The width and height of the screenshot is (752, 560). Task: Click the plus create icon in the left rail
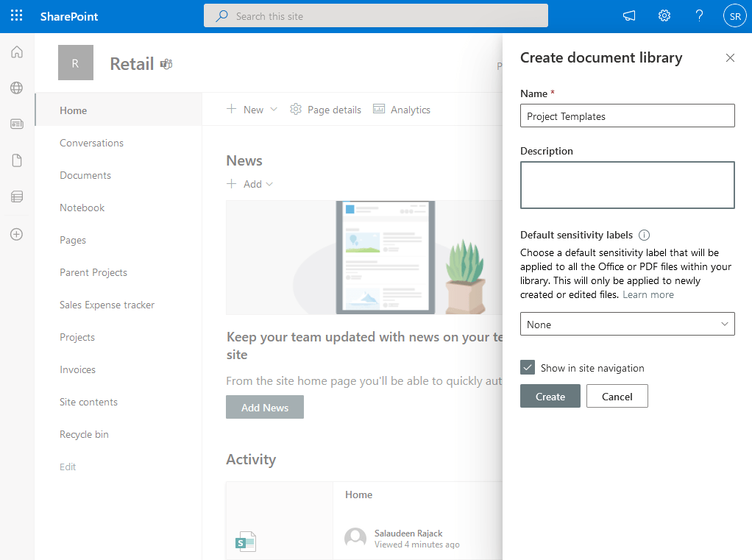(16, 234)
